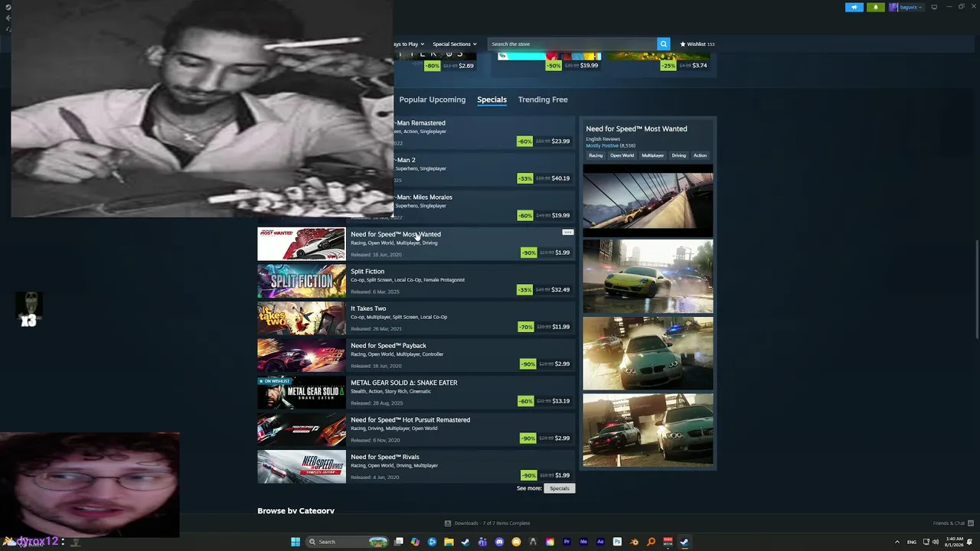This screenshot has width=980, height=551.
Task: Launch Photoshop from the taskbar
Action: click(x=617, y=542)
